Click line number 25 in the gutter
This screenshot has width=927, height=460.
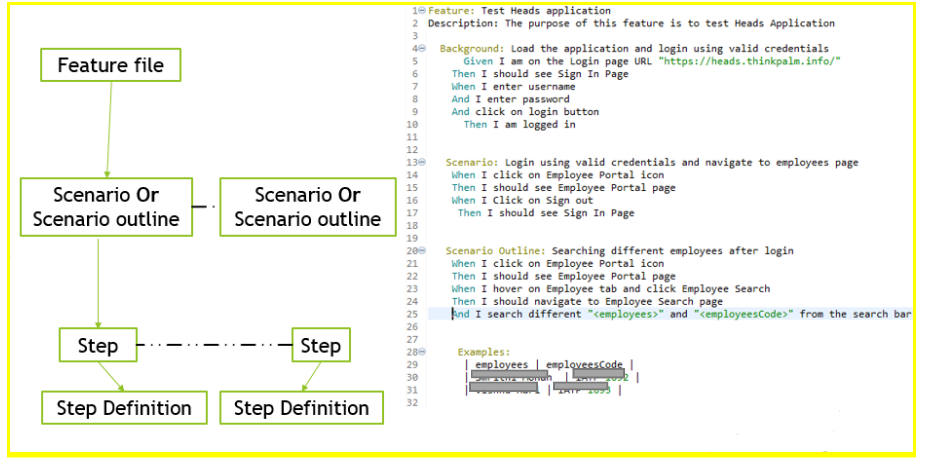[413, 314]
